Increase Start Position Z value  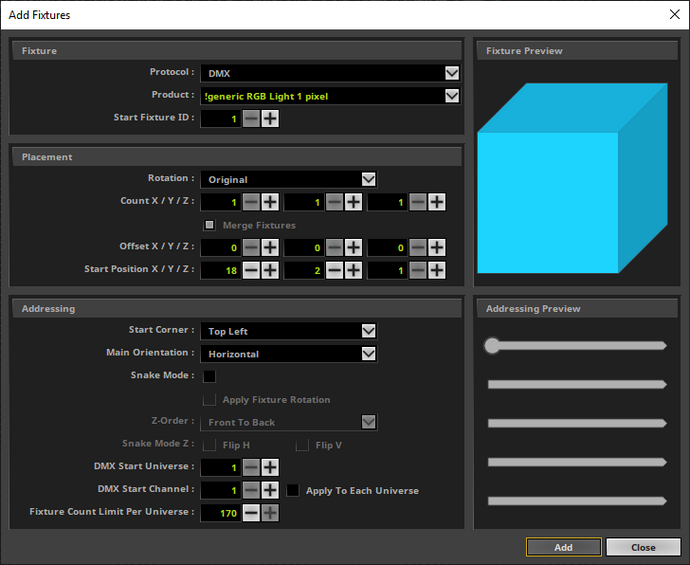437,270
